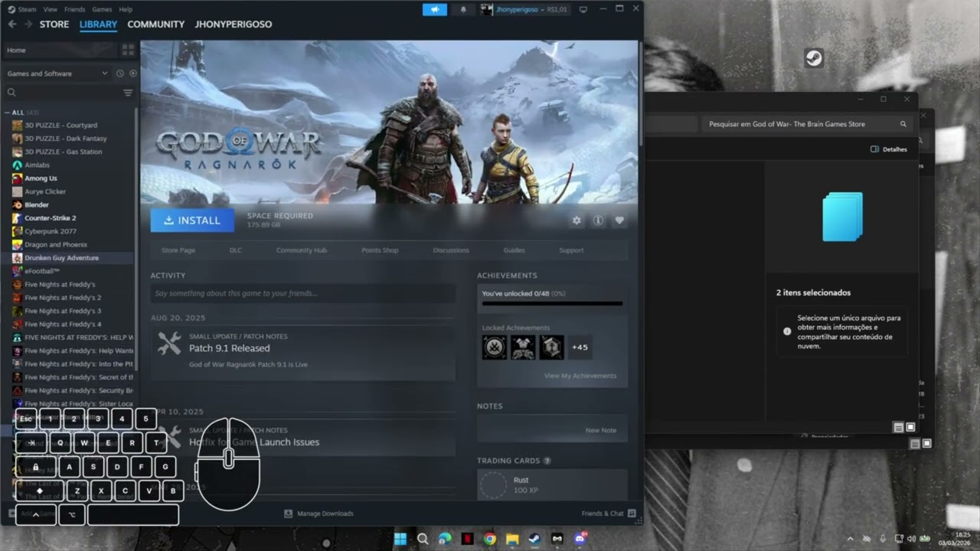Switch God of War Explorer window to details list view
980x551 pixels.
pos(898,428)
